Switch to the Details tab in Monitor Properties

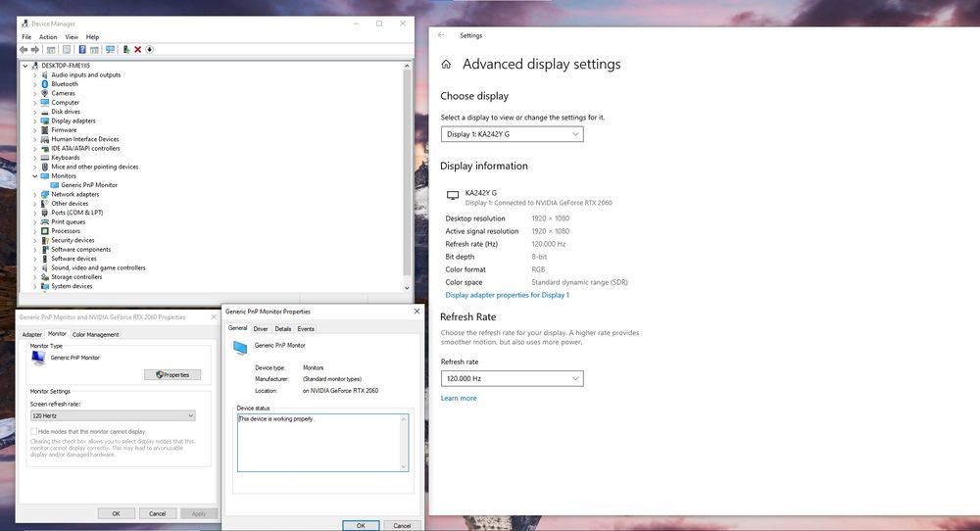[283, 328]
